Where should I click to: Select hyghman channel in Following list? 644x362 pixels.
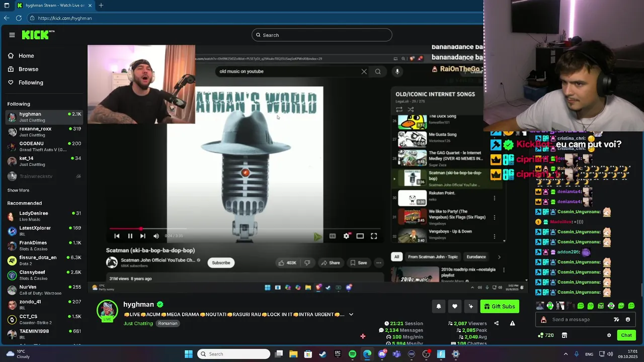pyautogui.click(x=44, y=117)
